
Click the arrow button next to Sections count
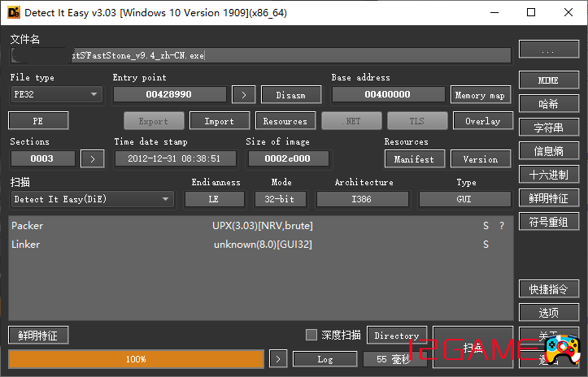(92, 158)
